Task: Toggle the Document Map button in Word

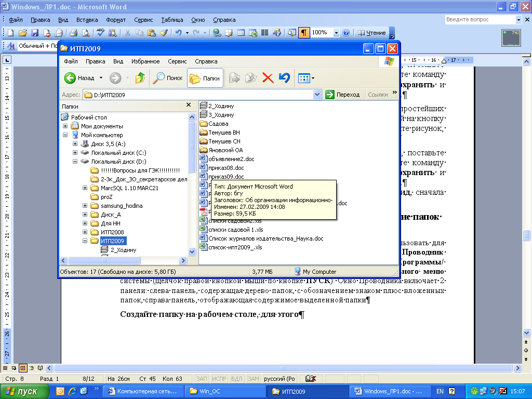Action: click(291, 33)
